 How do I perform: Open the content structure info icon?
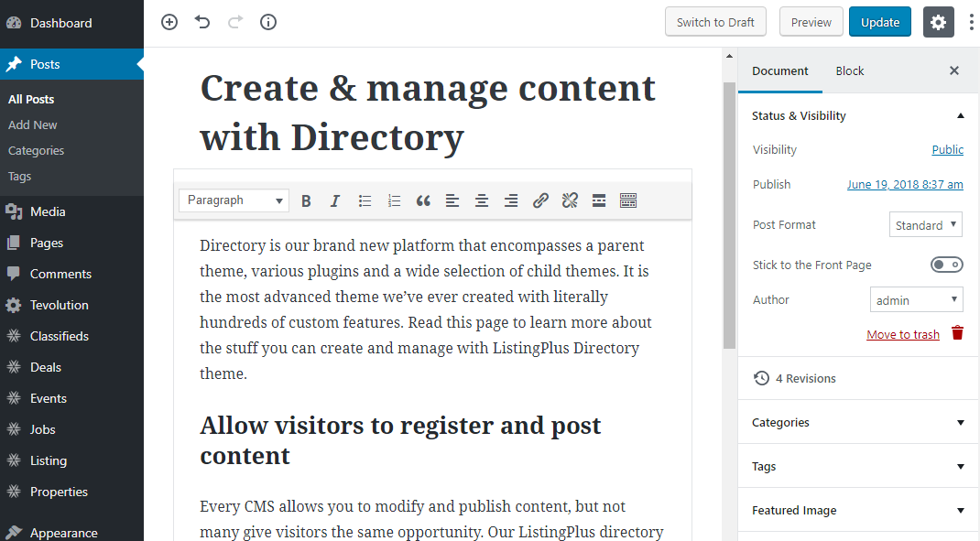[x=268, y=23]
